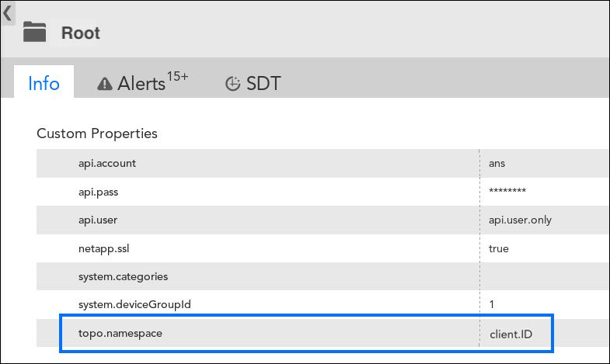Switch to the Info tab
The width and height of the screenshot is (610, 364).
click(x=44, y=83)
